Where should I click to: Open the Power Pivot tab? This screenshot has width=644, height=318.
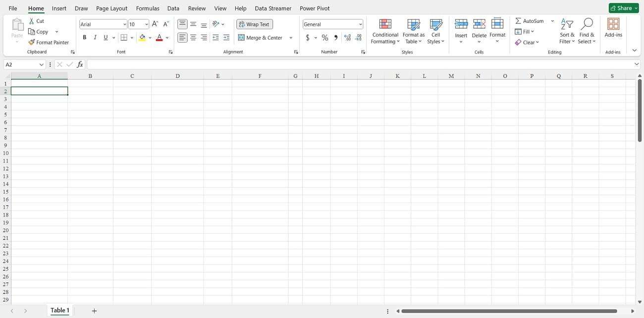point(315,8)
